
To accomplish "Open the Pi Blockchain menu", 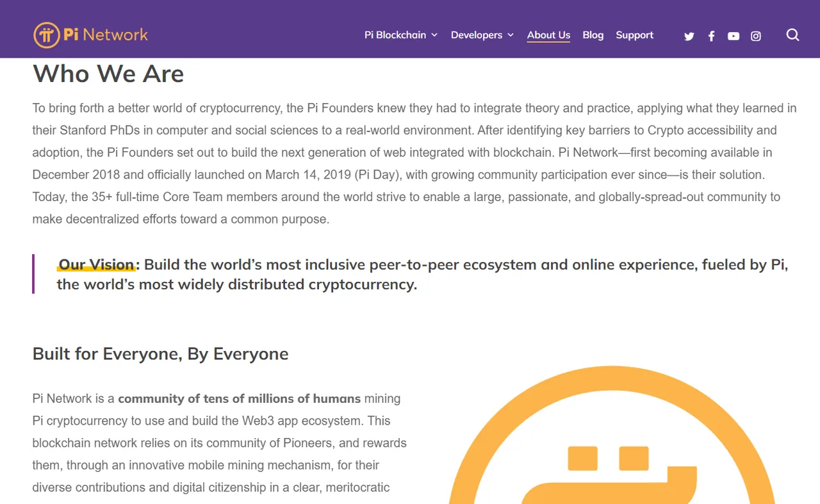I will tap(395, 35).
